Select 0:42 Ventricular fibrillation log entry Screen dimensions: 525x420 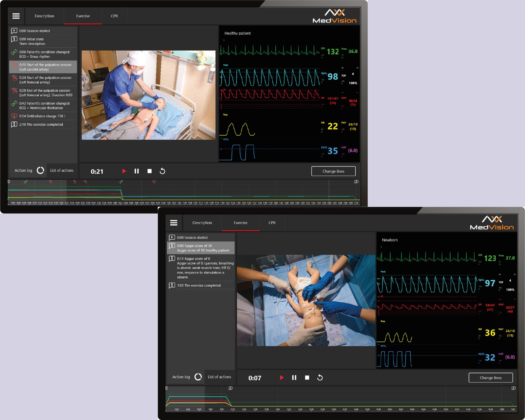click(44, 105)
